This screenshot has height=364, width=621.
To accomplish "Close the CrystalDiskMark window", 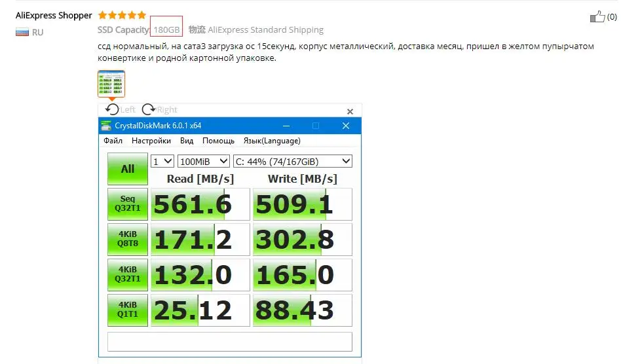I will [x=346, y=126].
